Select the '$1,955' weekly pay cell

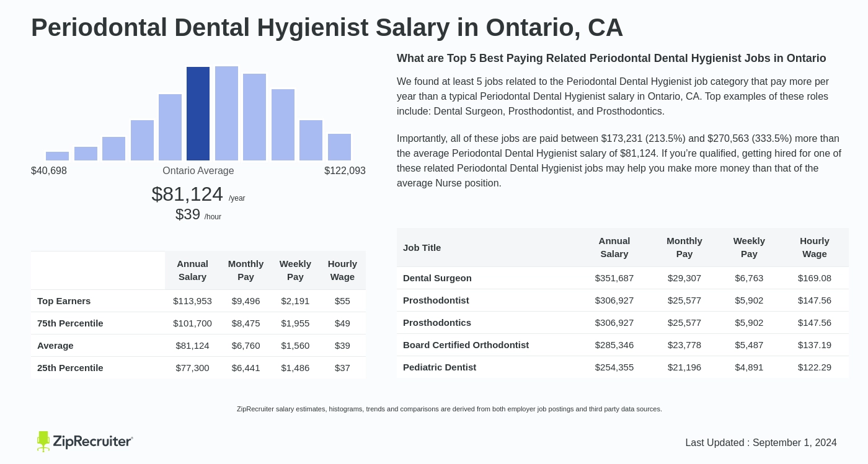click(x=295, y=323)
